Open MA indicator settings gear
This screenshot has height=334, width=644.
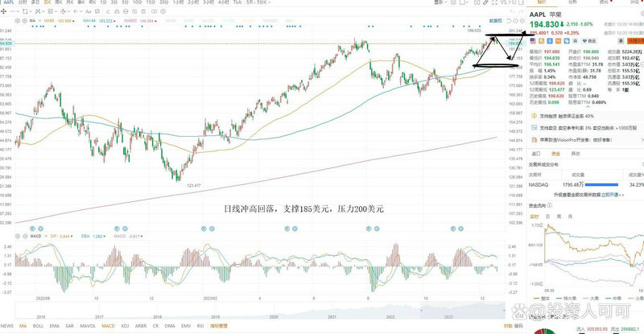coord(18,21)
